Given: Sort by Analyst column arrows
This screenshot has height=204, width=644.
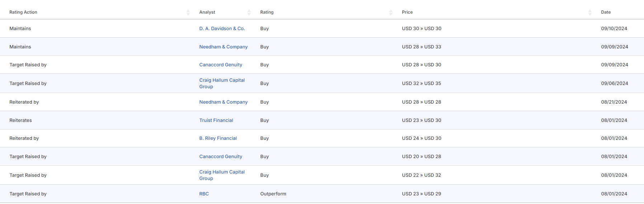Looking at the screenshot, I should (249, 13).
